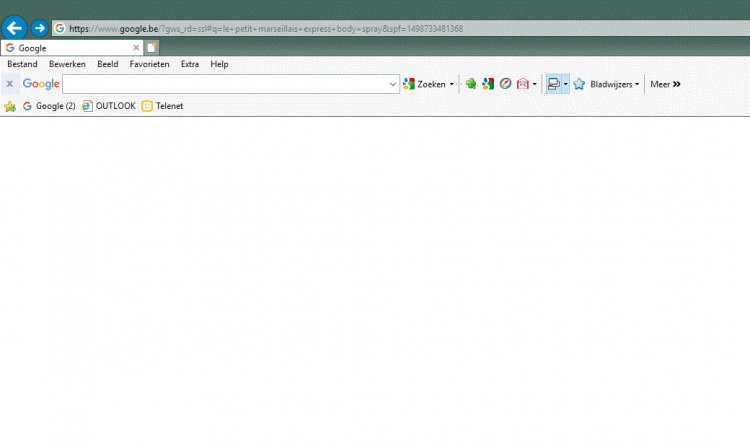Open the Zoeken dropdown arrow
Screen dimensions: 750x446
pyautogui.click(x=451, y=85)
